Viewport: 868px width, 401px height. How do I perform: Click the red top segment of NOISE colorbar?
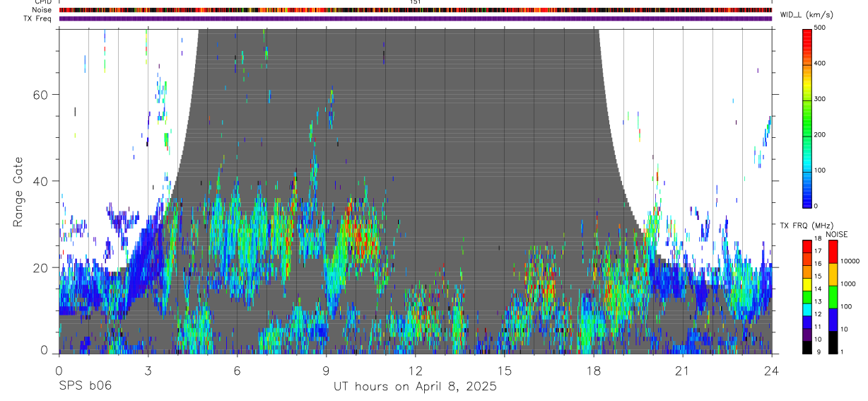click(x=833, y=252)
